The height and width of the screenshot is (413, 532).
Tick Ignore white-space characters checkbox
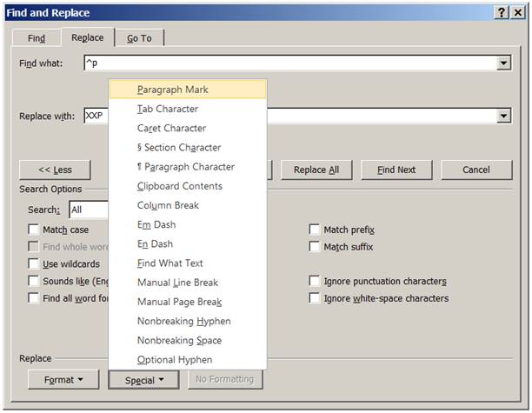pos(315,298)
